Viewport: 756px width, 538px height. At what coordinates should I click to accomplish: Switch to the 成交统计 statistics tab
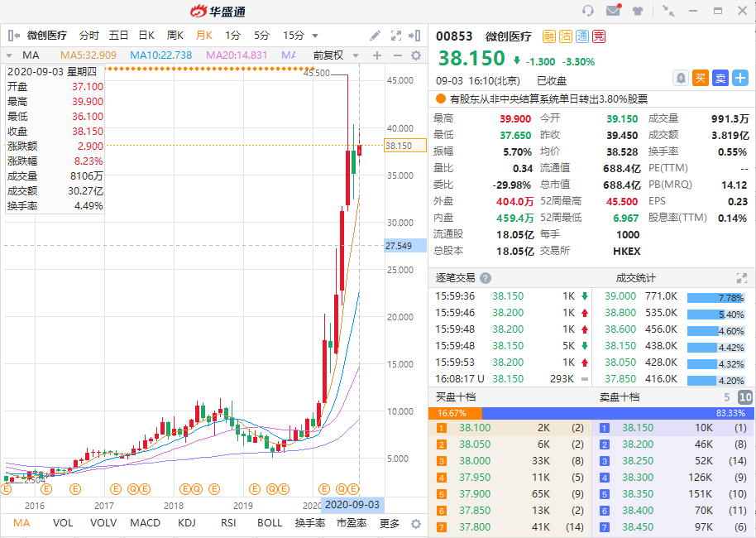[637, 279]
